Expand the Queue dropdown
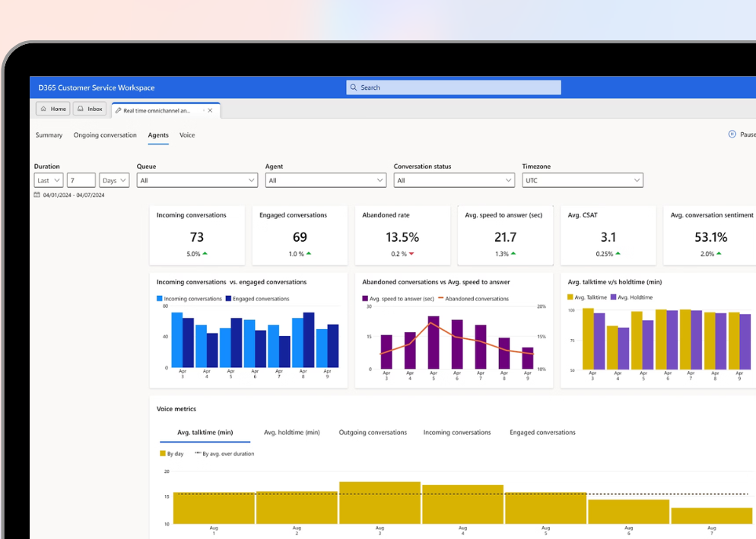Screen dimensions: 756x539 (197, 180)
